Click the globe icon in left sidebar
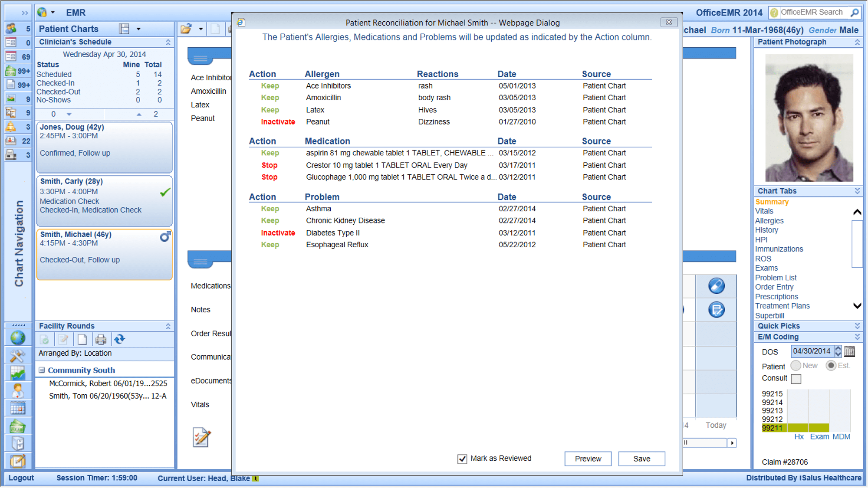The image size is (868, 488). (18, 338)
